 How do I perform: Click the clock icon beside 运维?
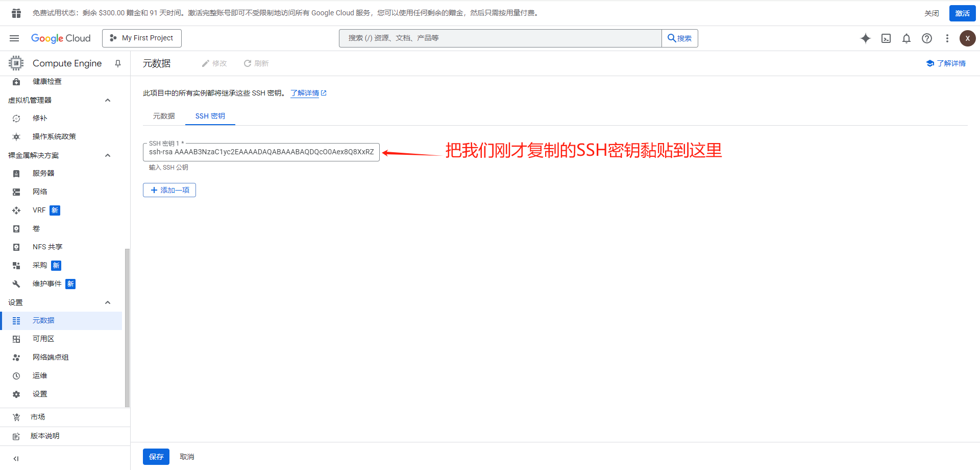click(16, 376)
